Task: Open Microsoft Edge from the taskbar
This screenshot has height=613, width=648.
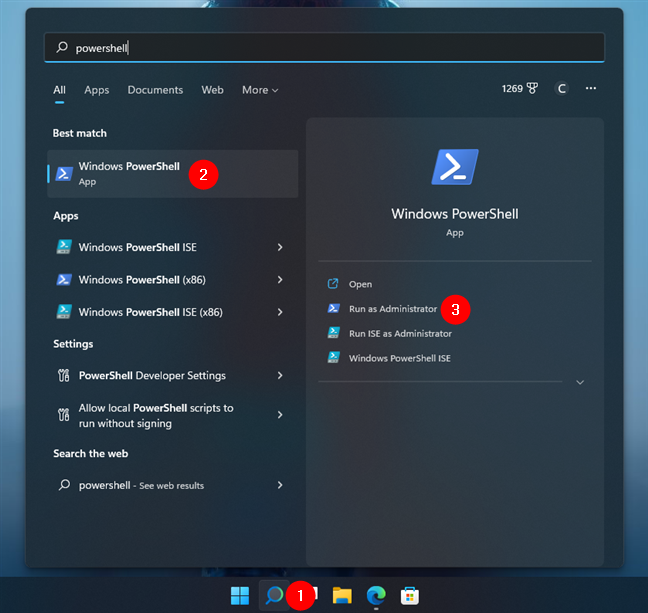Action: [x=376, y=595]
